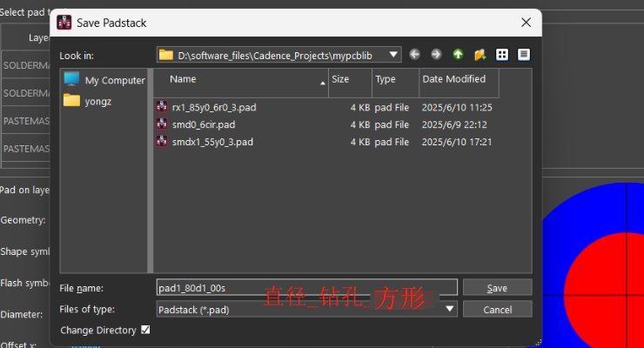Go back to the previous folder
Image resolution: width=644 pixels, height=348 pixels.
point(414,55)
